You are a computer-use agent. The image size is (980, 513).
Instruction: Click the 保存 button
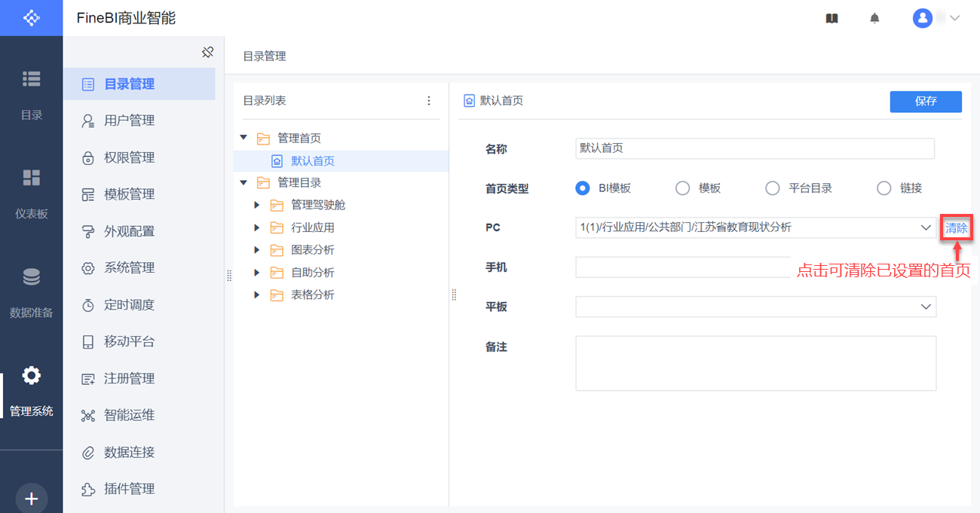click(x=926, y=102)
